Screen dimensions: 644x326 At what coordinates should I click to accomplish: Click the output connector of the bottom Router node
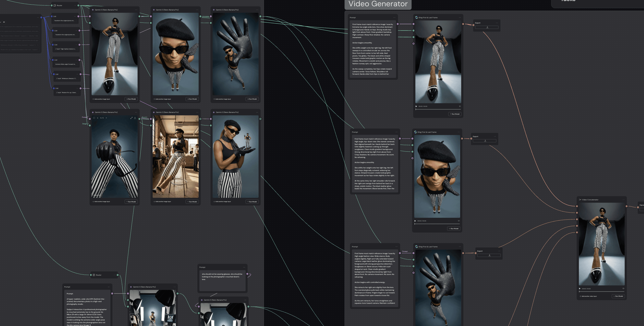click(x=118, y=275)
